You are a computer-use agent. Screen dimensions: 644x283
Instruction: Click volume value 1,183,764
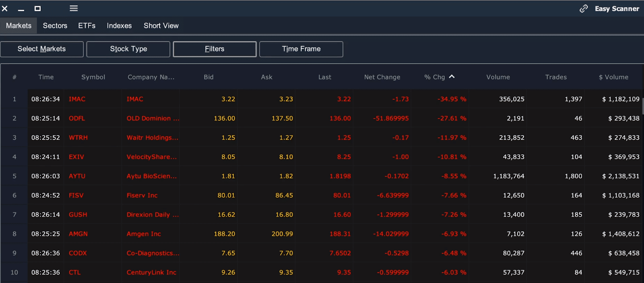tap(509, 176)
